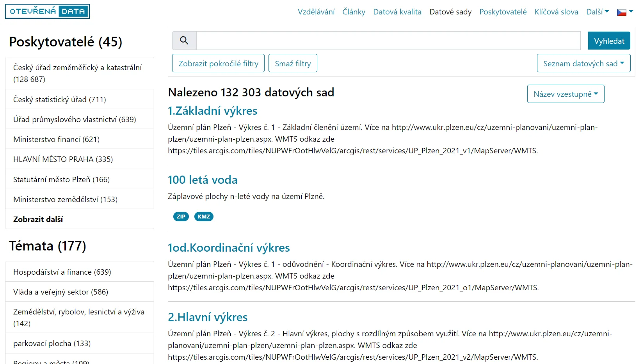Viewport: 642px width, 364px height.
Task: Open the 1od.Koordinační výkres dataset link
Action: pyautogui.click(x=229, y=248)
